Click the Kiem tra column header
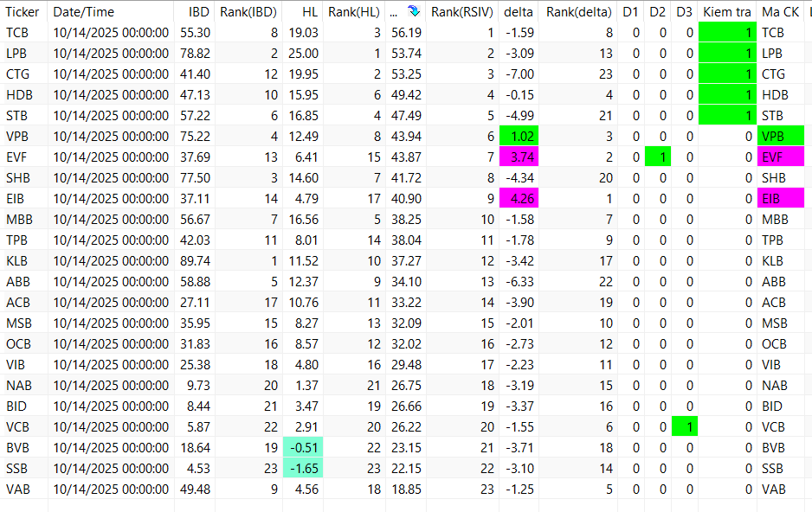The image size is (812, 512). coord(727,11)
